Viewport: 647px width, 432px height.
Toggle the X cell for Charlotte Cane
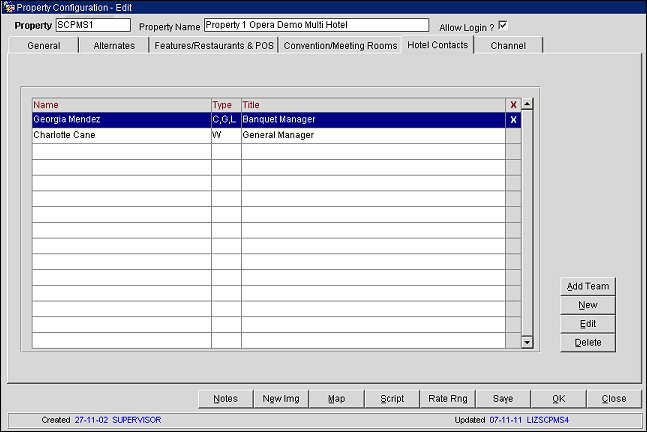[513, 135]
